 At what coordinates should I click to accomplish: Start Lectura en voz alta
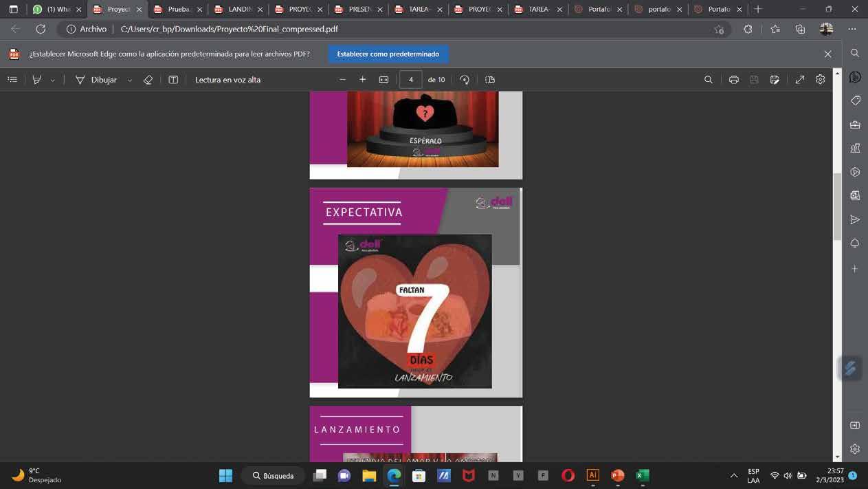click(227, 80)
